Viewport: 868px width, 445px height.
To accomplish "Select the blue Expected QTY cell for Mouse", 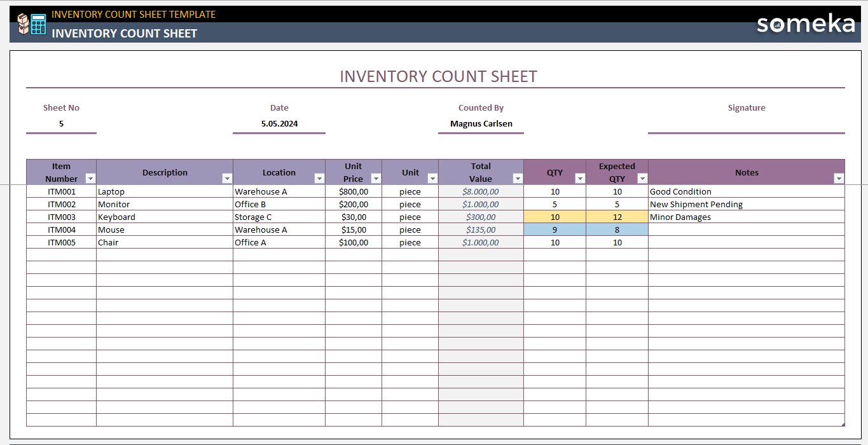I will click(617, 229).
